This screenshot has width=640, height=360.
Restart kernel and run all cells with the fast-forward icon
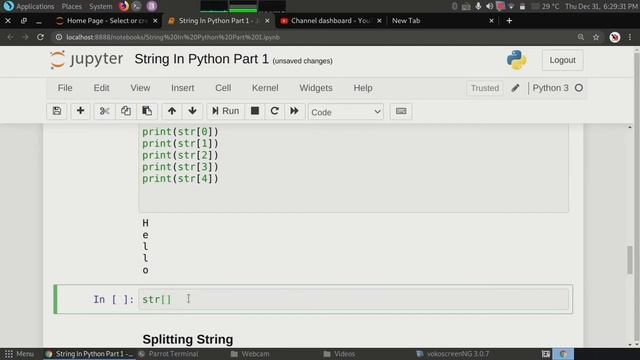294,111
